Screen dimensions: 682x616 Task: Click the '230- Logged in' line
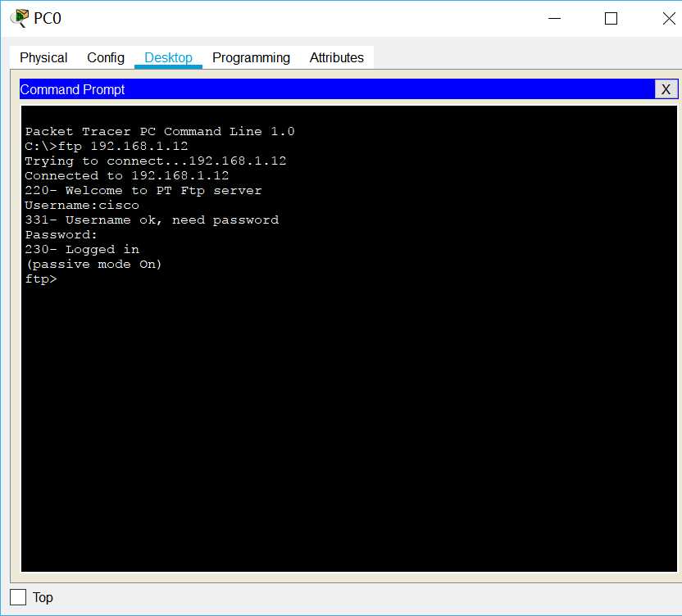click(82, 250)
